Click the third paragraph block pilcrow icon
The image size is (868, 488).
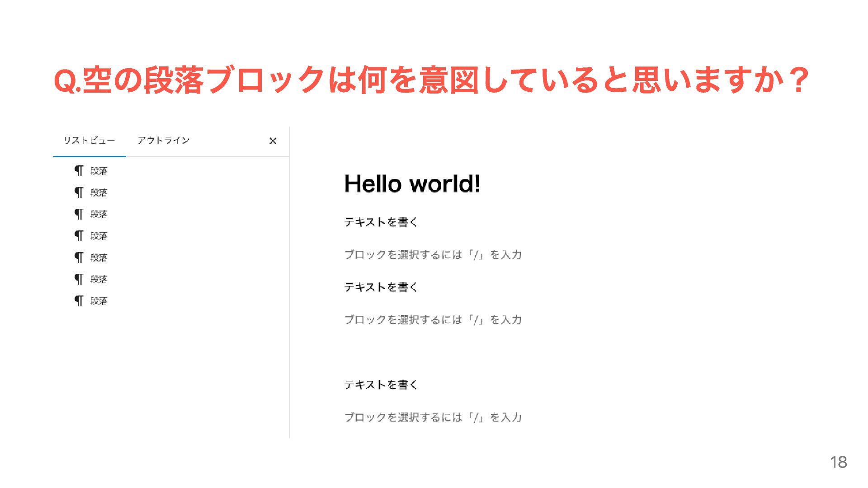click(79, 214)
